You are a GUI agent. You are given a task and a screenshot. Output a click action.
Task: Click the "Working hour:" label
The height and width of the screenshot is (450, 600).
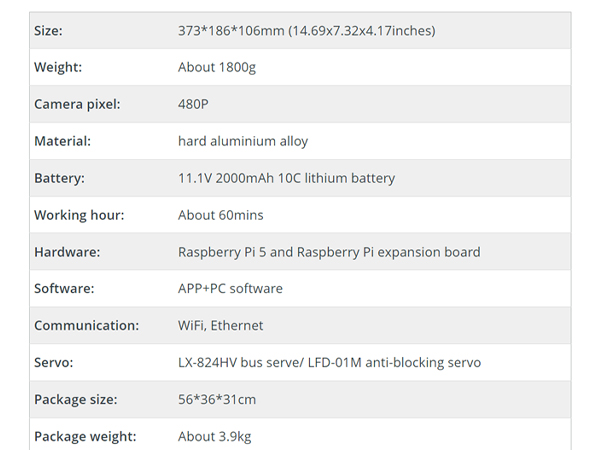point(79,215)
